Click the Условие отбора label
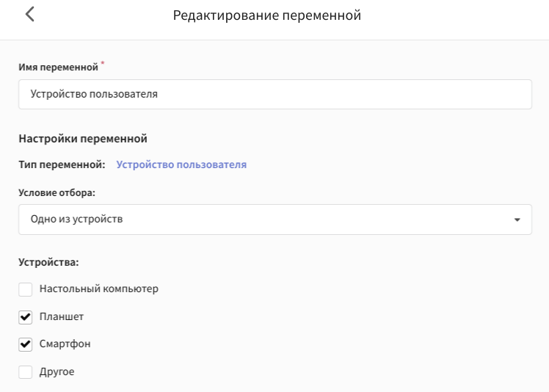 pyautogui.click(x=57, y=192)
